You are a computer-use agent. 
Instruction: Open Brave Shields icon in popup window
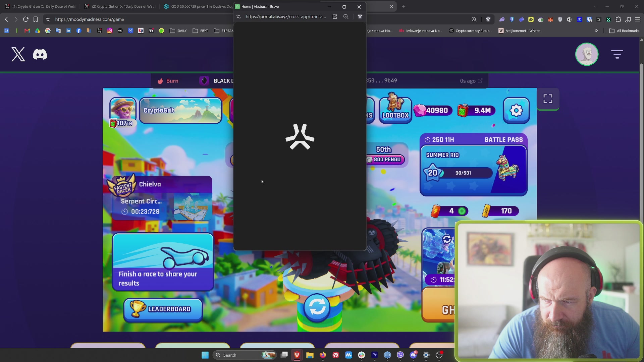pos(360,16)
